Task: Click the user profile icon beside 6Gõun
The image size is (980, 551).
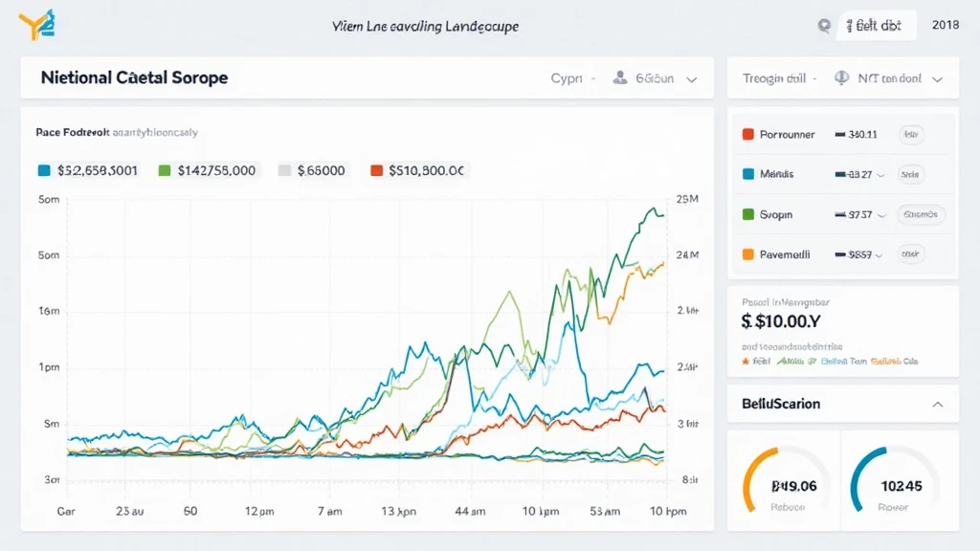Action: click(619, 78)
